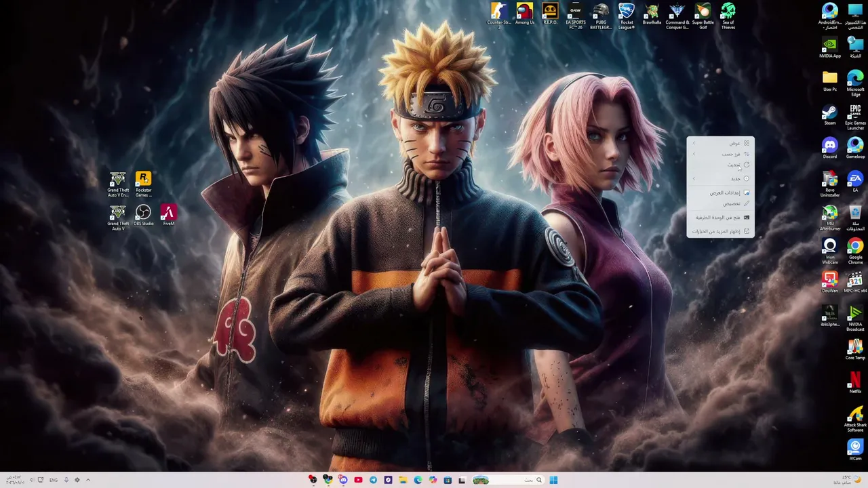Select the Epic Games Launcher icon

tap(855, 117)
